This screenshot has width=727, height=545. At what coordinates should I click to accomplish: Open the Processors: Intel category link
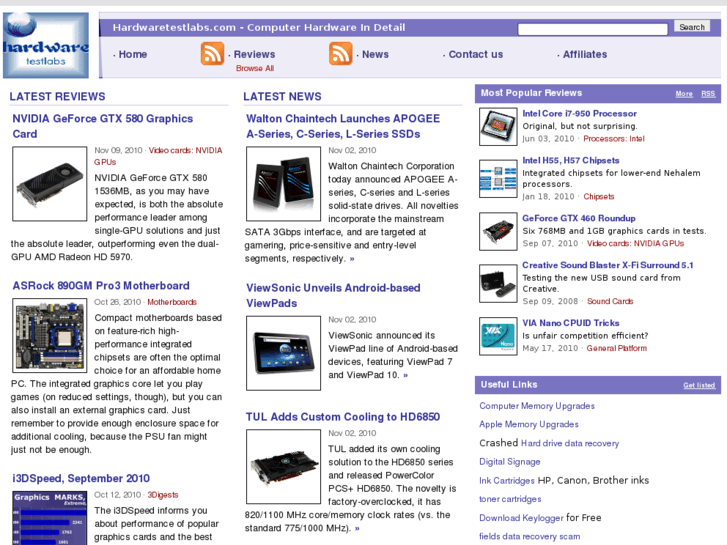pos(614,139)
